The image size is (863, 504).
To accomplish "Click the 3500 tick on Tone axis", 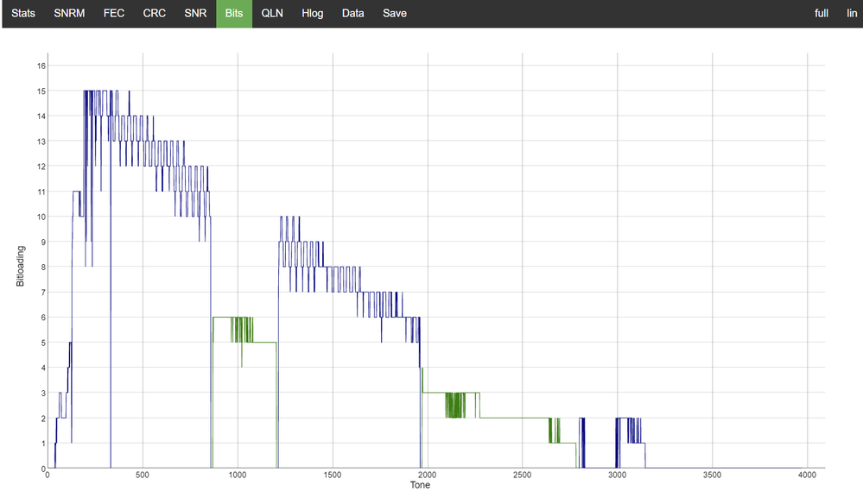I will (x=711, y=476).
